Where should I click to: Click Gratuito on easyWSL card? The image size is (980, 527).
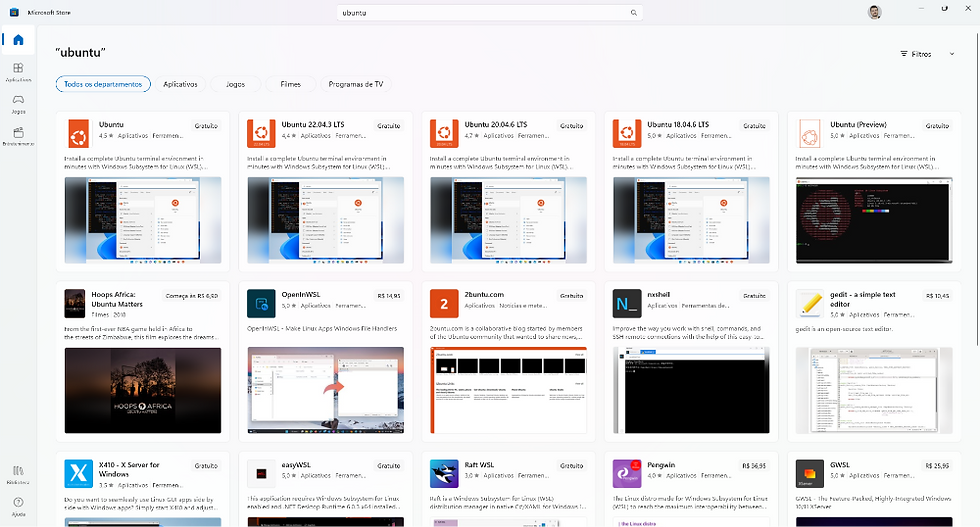tap(388, 466)
